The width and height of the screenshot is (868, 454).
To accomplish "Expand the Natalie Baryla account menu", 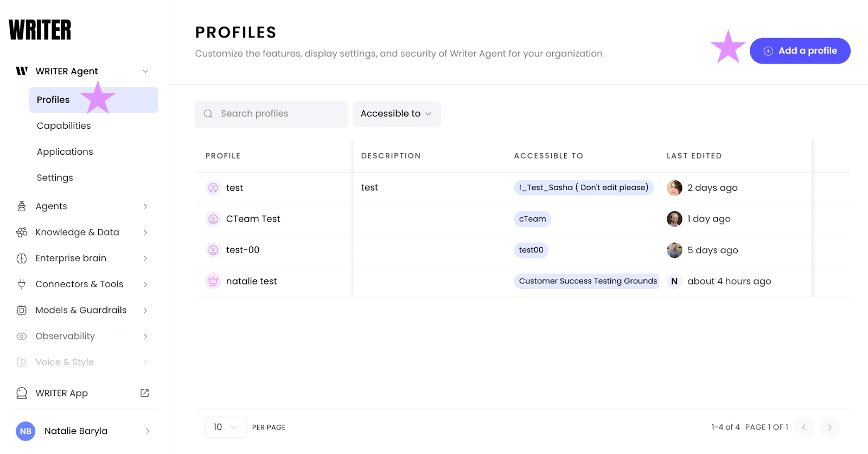I will pos(148,431).
